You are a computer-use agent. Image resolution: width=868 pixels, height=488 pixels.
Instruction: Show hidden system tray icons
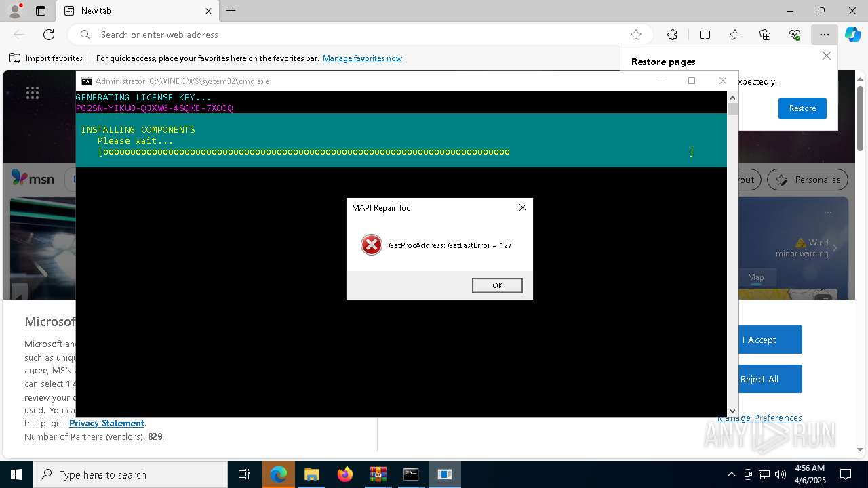731,474
